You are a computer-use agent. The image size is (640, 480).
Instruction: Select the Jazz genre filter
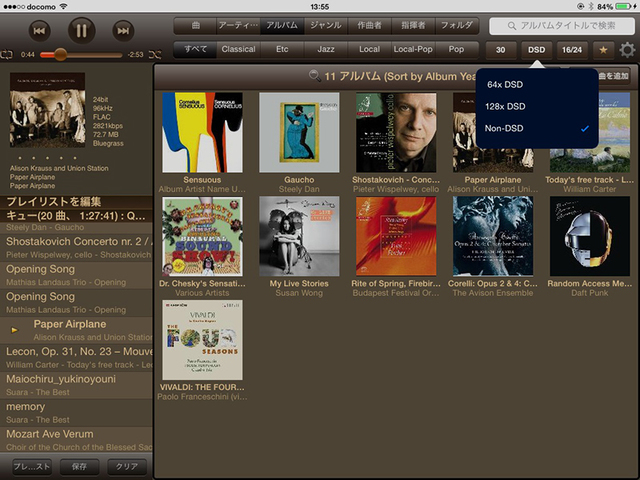(x=325, y=48)
